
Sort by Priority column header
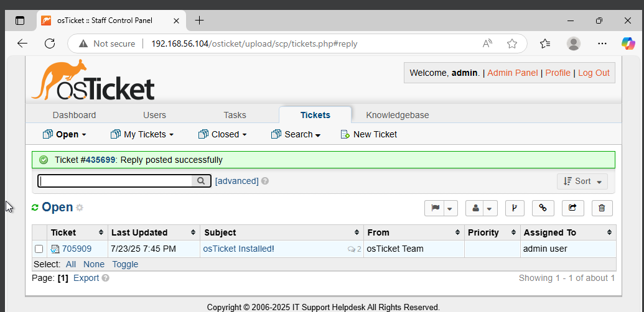pyautogui.click(x=492, y=232)
